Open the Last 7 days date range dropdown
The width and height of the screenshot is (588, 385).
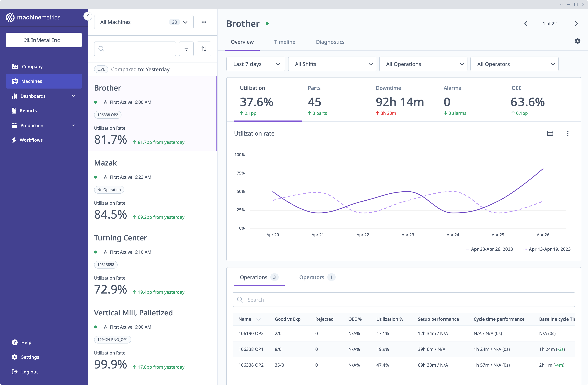(256, 64)
